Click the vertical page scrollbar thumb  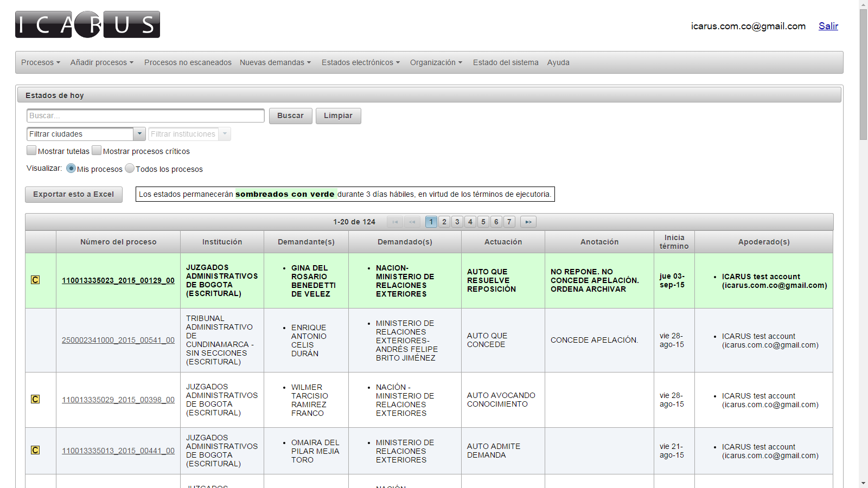[863, 74]
